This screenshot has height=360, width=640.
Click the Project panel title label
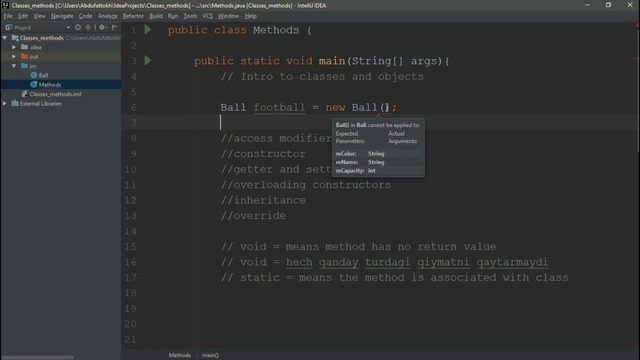(22, 27)
